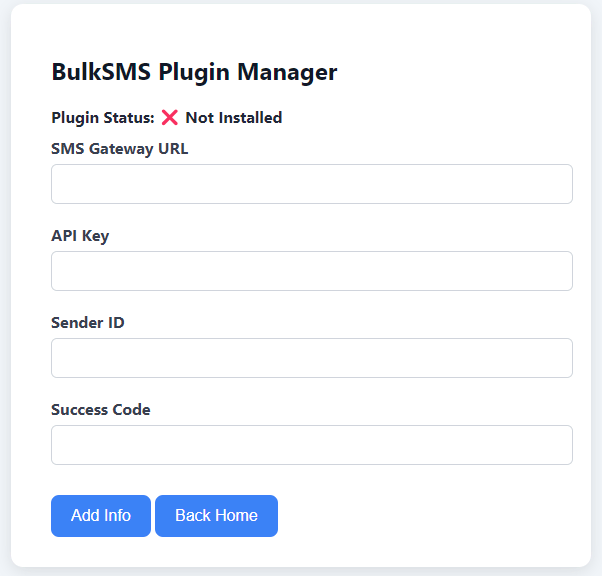
Task: Click the word BulkSMS in title
Action: (x=101, y=71)
